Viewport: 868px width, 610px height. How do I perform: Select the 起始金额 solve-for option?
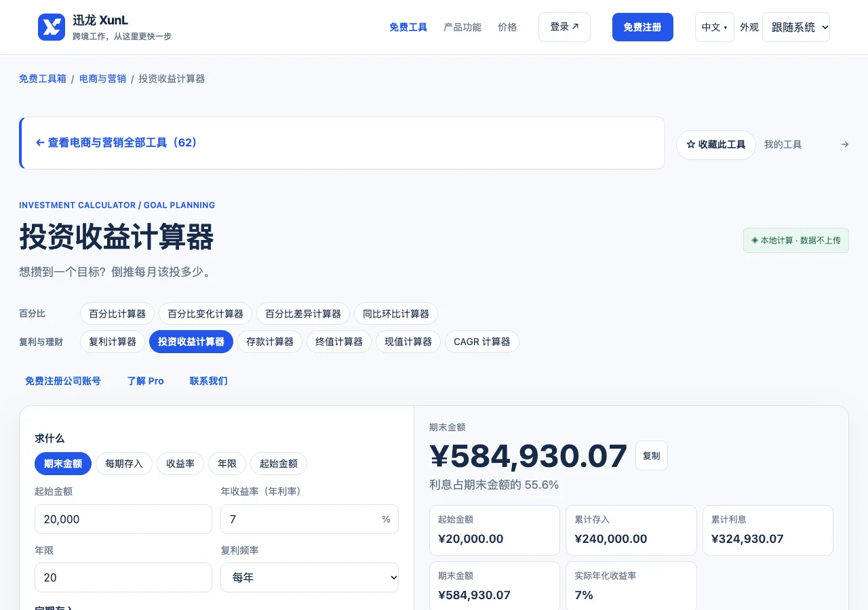279,464
